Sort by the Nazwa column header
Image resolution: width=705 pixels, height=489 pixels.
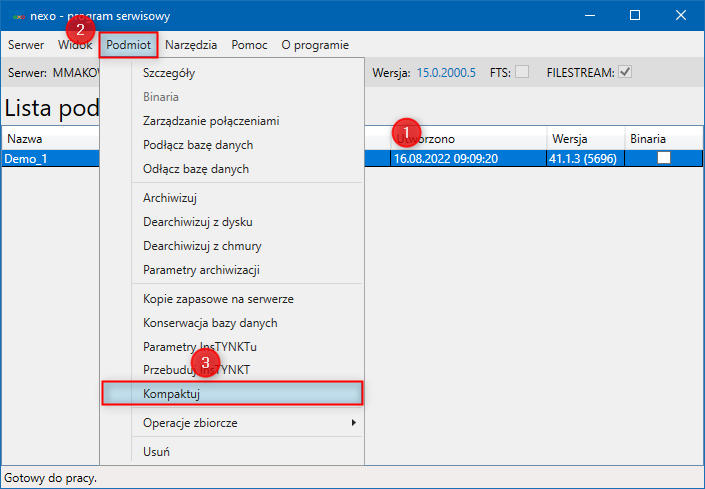pos(50,139)
